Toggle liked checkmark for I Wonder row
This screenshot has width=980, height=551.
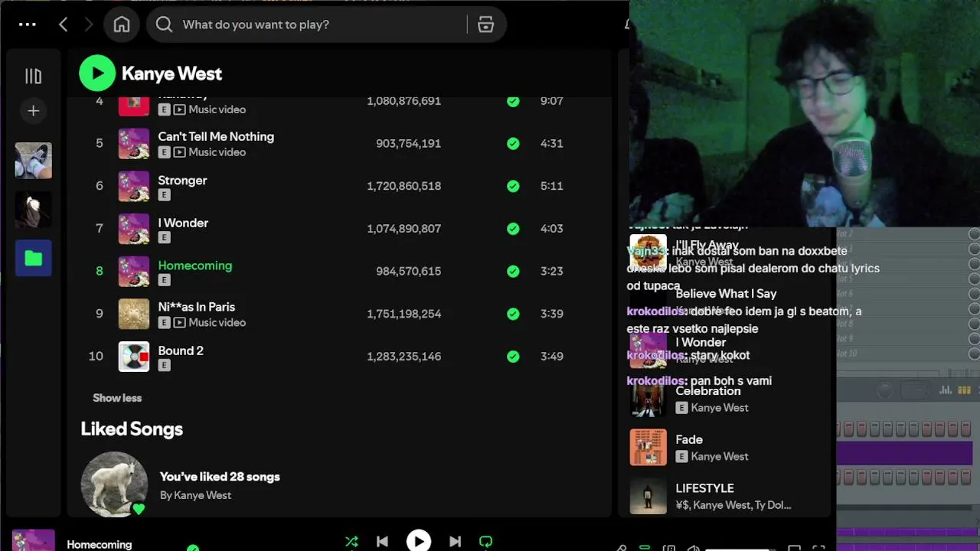coord(513,228)
